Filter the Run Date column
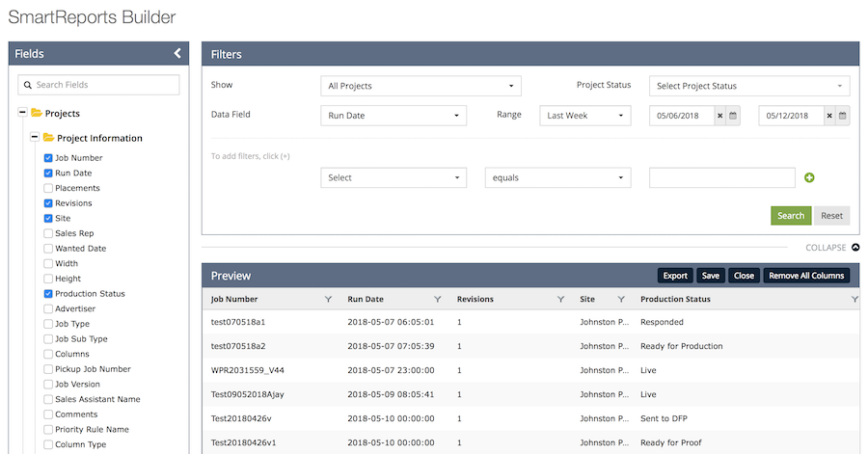868x454 pixels. [437, 299]
